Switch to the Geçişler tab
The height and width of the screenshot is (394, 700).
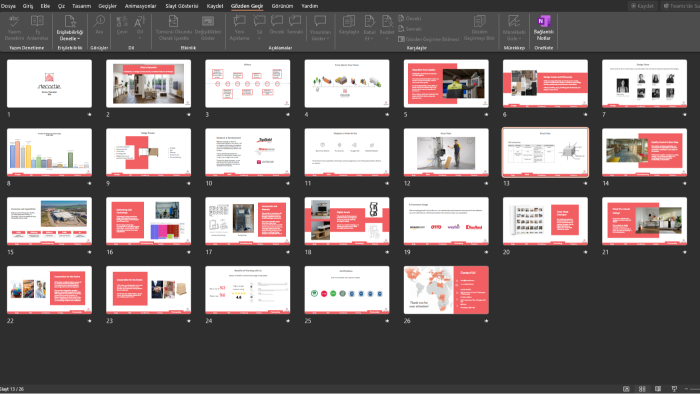pos(107,6)
